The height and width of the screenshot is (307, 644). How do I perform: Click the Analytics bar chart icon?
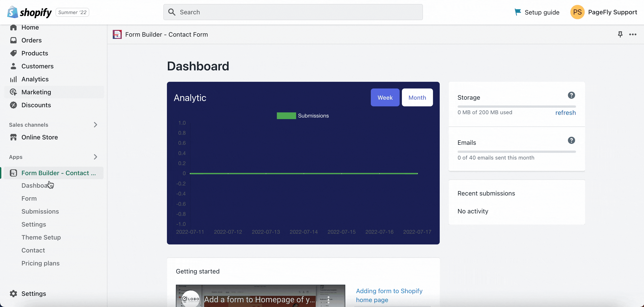pos(13,79)
